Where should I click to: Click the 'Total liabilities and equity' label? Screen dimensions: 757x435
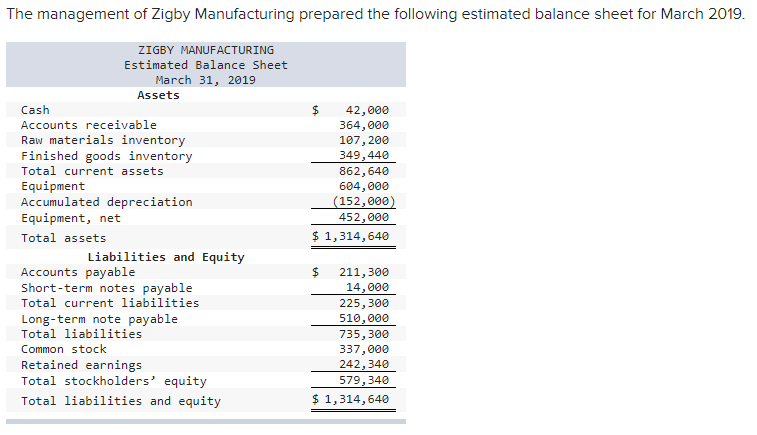(x=121, y=402)
